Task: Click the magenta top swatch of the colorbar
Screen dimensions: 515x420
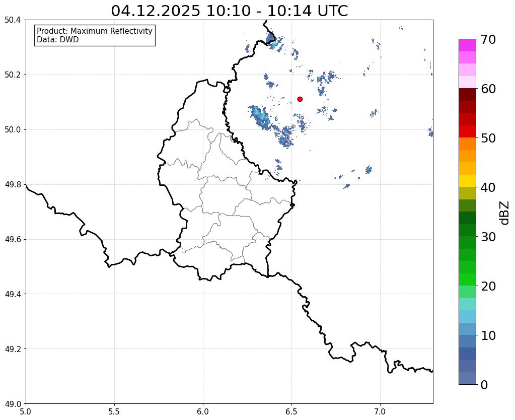Action: (467, 45)
